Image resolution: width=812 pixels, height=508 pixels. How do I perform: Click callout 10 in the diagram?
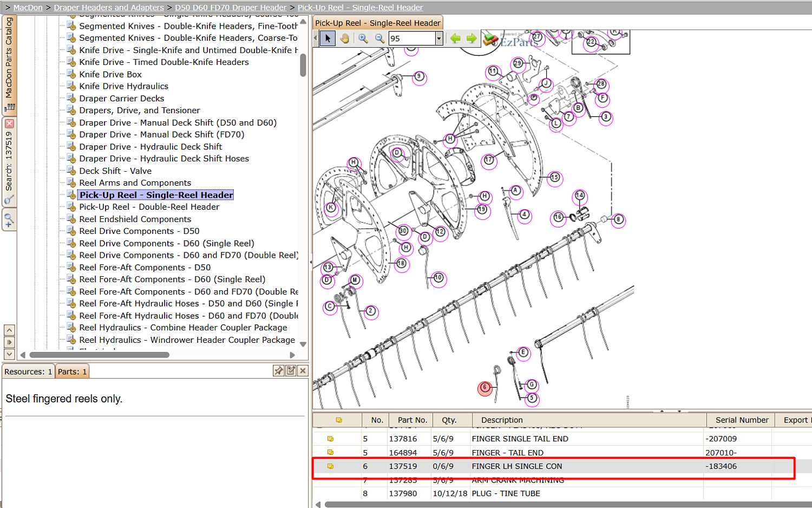click(438, 278)
